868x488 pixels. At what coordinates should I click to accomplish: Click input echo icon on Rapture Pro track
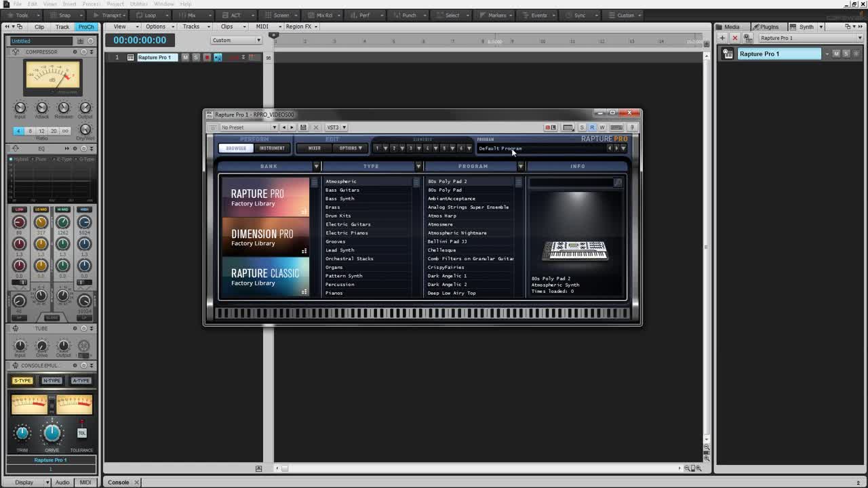218,58
